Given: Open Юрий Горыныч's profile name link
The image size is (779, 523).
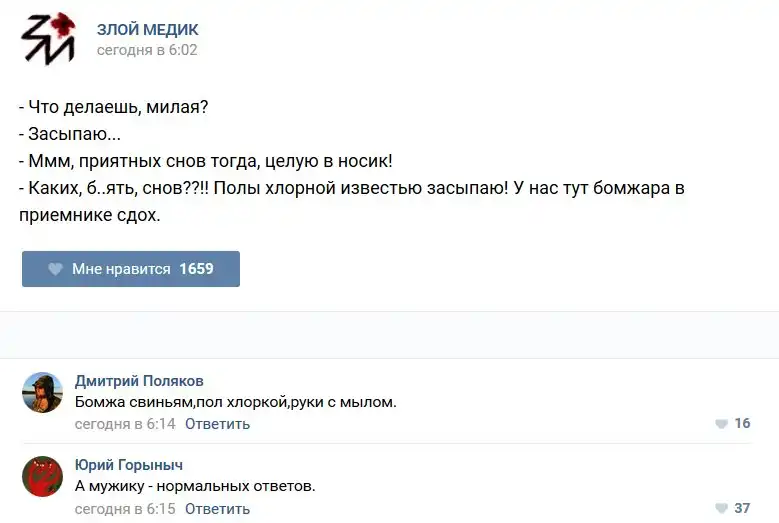Looking at the screenshot, I should 129,465.
